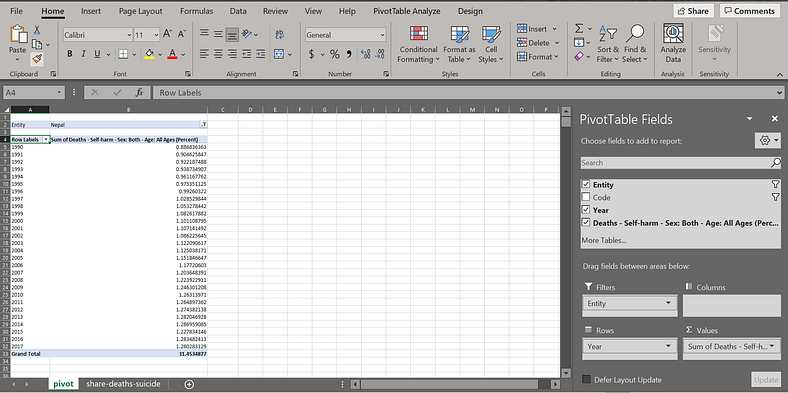Enable Defer Layout Update checkbox
Viewport: 788px width, 393px height.
pyautogui.click(x=586, y=380)
